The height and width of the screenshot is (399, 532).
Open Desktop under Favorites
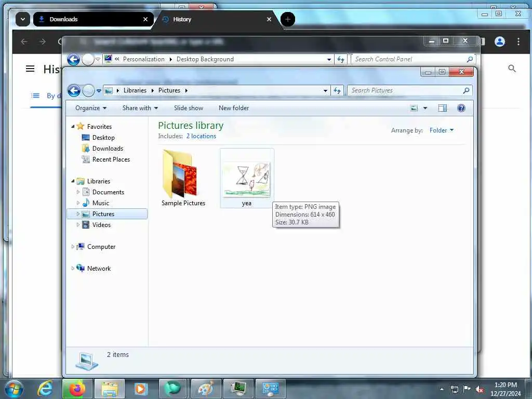click(x=103, y=137)
